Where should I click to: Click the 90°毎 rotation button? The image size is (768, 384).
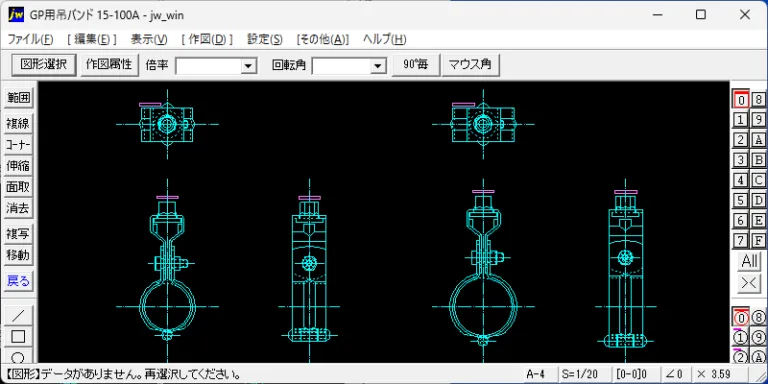(x=415, y=64)
